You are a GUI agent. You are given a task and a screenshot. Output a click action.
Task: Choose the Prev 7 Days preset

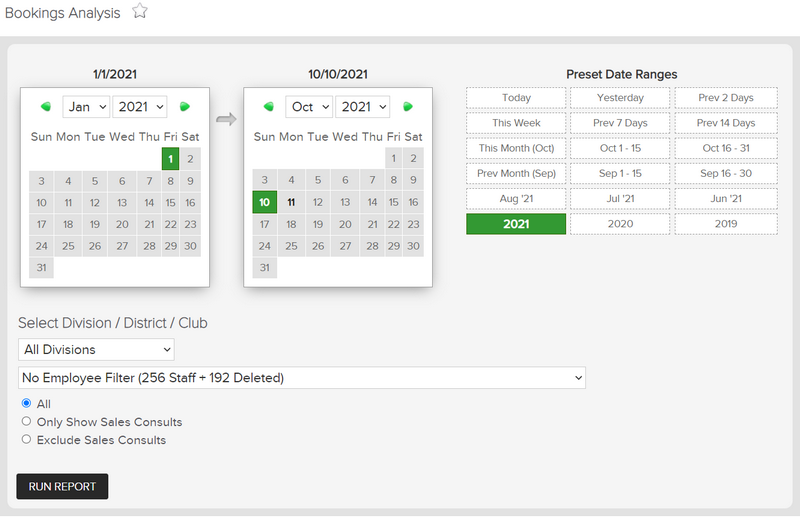coord(620,123)
